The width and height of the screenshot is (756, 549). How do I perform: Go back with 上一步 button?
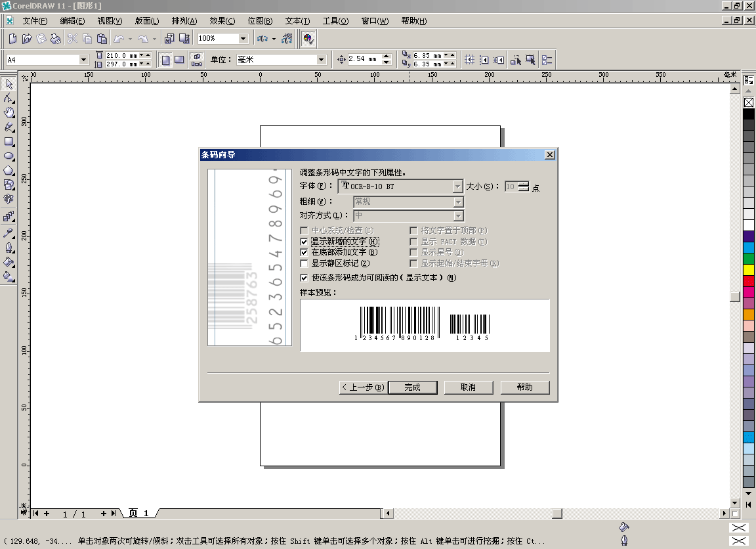(363, 387)
